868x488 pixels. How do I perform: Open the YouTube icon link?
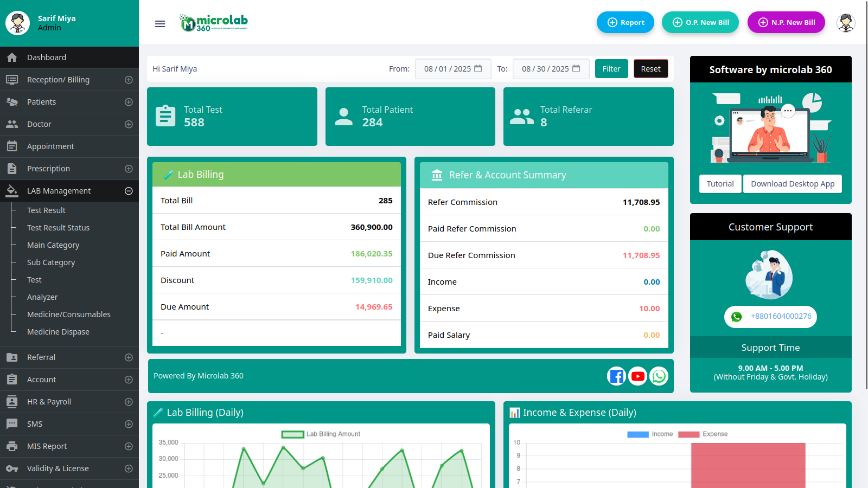pyautogui.click(x=638, y=376)
